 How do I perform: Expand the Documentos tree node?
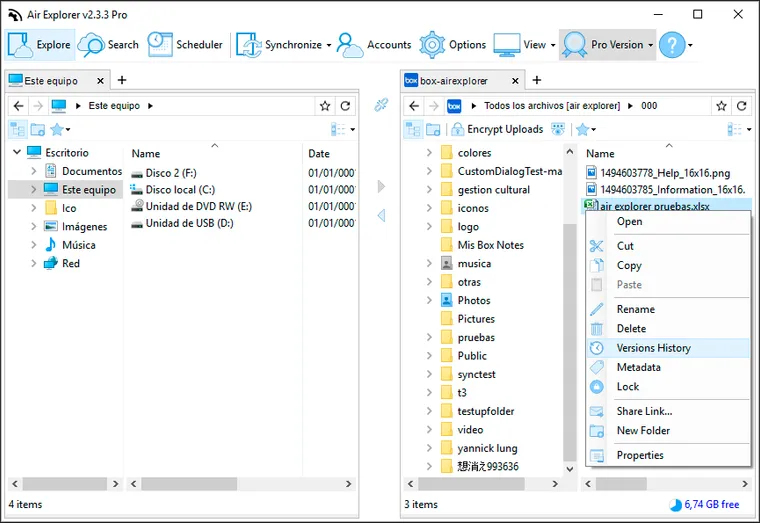(x=33, y=171)
